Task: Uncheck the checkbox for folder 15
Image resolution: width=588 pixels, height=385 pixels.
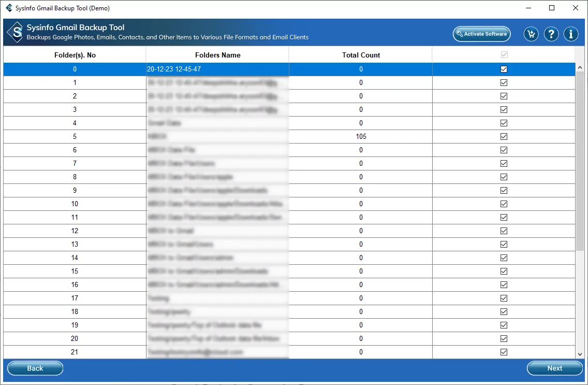Action: [504, 272]
